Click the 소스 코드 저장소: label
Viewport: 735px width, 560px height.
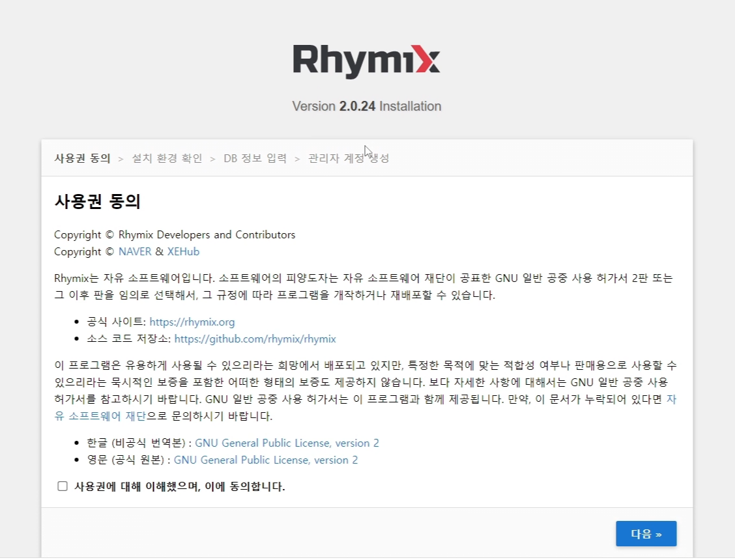coord(129,339)
